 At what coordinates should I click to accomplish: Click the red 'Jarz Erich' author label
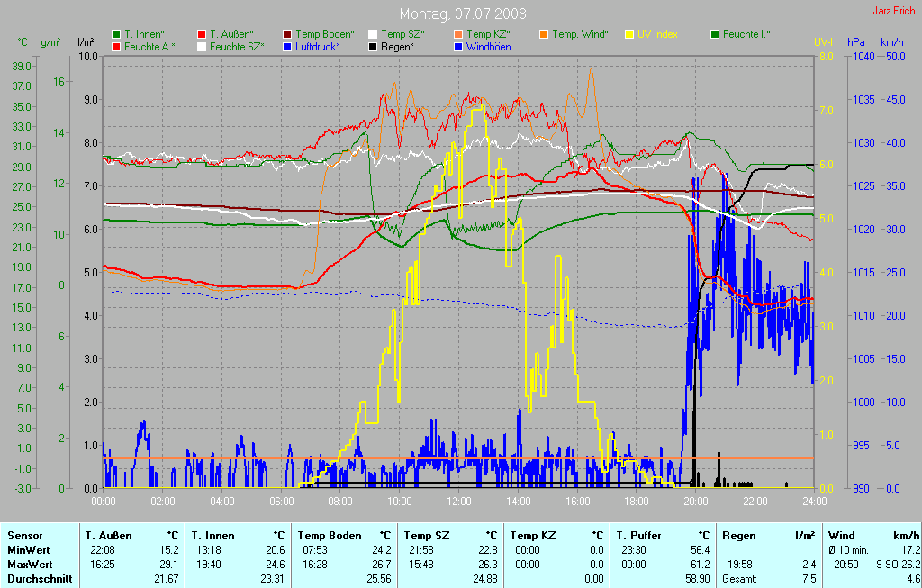(893, 11)
